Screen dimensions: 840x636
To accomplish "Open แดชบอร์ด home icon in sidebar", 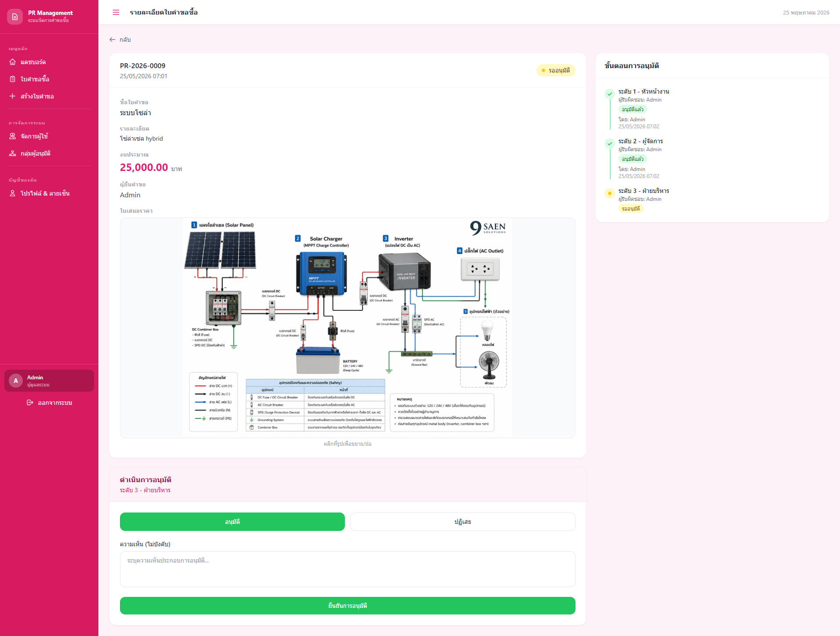I will (x=13, y=62).
